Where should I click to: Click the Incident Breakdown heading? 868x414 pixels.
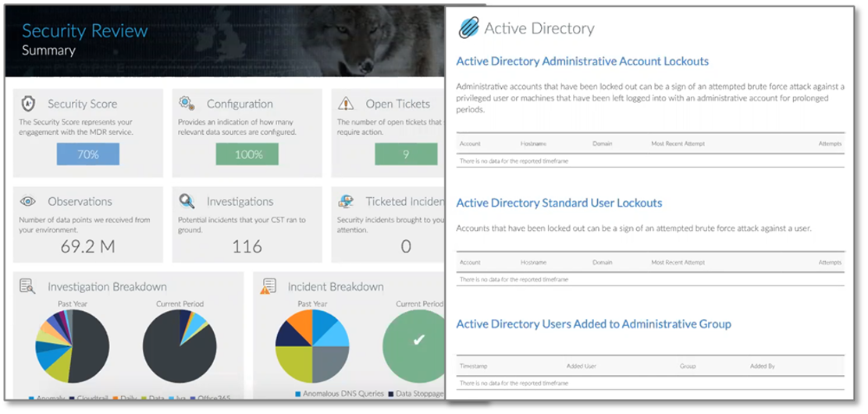click(x=336, y=286)
